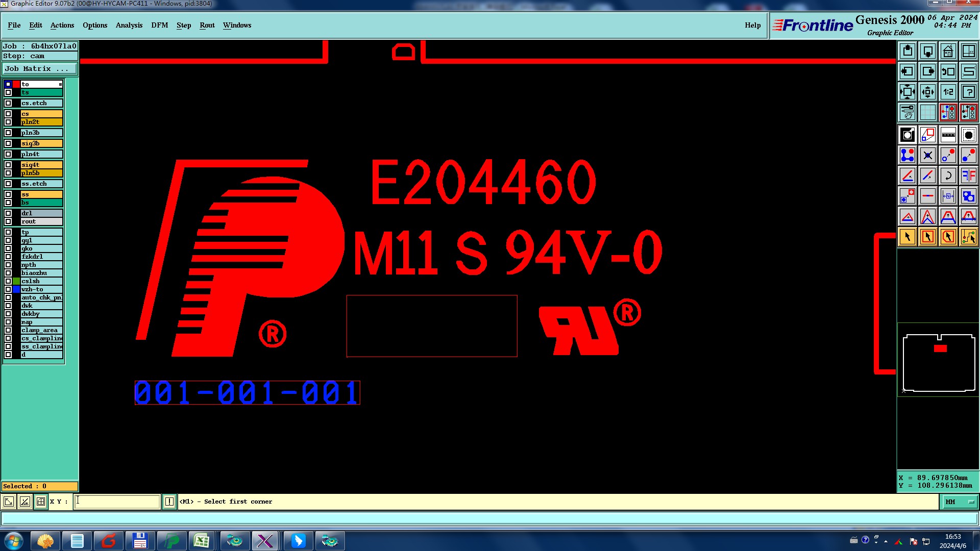This screenshot has width=980, height=551.
Task: Toggle display box for drl layer
Action: tap(8, 213)
